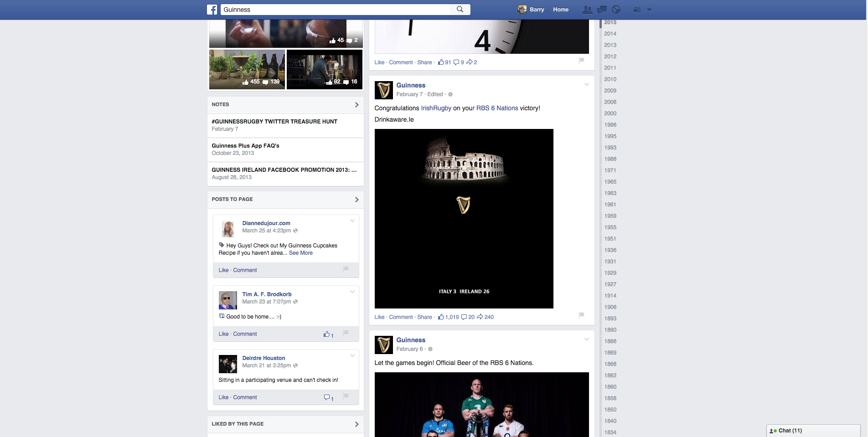Viewport: 868px width, 437px height.
Task: Click the Edited label on February 7 post
Action: 435,94
